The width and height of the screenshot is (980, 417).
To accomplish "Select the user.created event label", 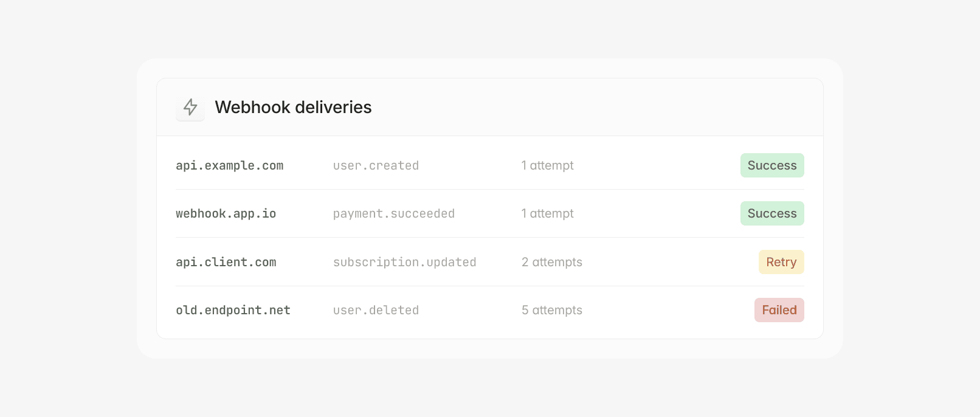I will coord(376,165).
